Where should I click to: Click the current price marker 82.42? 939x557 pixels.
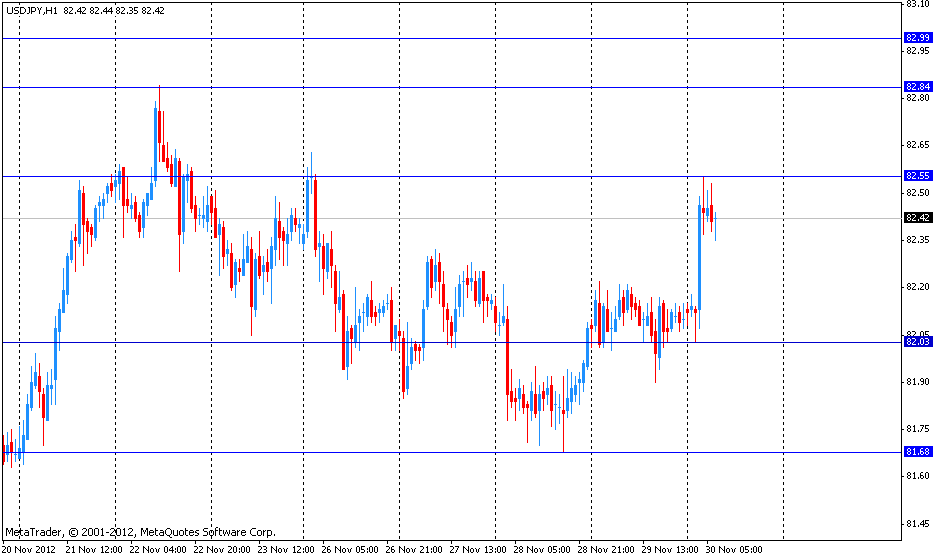coord(918,218)
